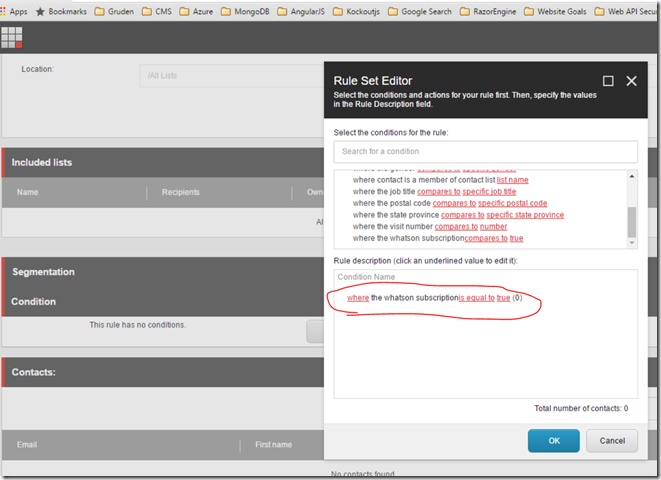
Task: Open the Kockoutjs bookmark folder
Action: pos(356,11)
